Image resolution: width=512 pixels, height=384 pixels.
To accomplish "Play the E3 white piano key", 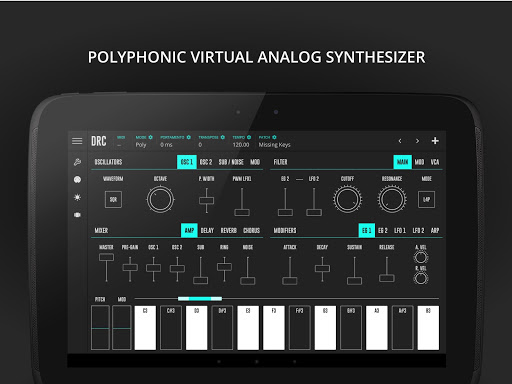I will [x=248, y=328].
